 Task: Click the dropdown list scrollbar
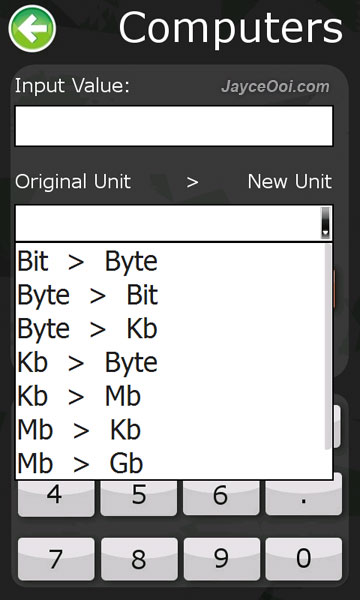click(x=327, y=347)
